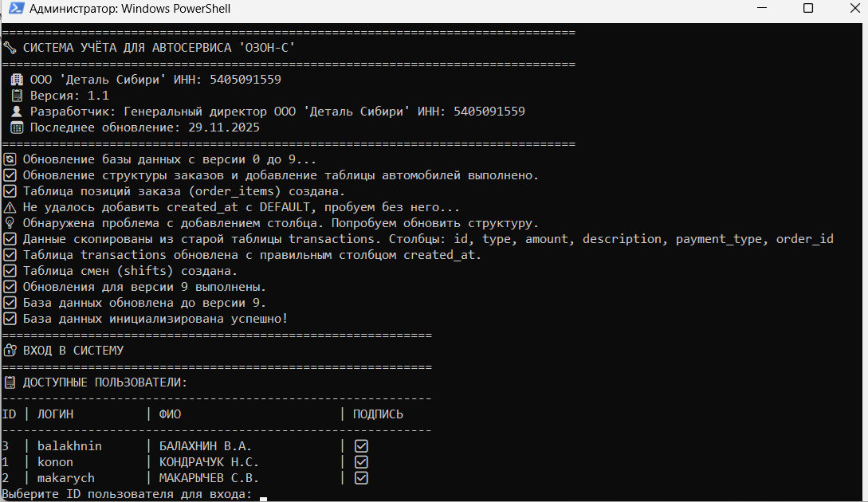Viewport: 868px width, 502px height.
Task: Click the text 'Последнее обновление: 29.11.2025'
Action: 144,127
